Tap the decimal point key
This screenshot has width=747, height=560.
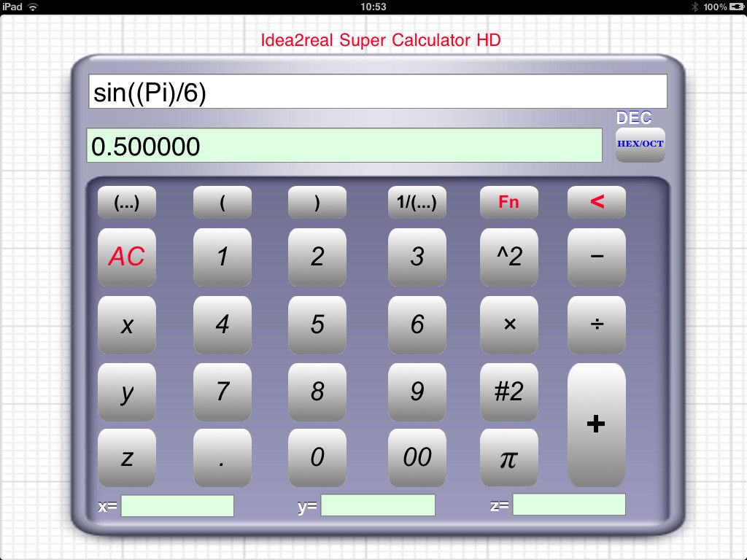pos(222,458)
